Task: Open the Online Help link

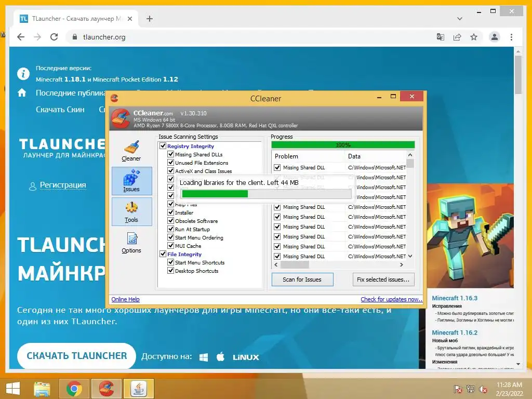Action: 126,299
